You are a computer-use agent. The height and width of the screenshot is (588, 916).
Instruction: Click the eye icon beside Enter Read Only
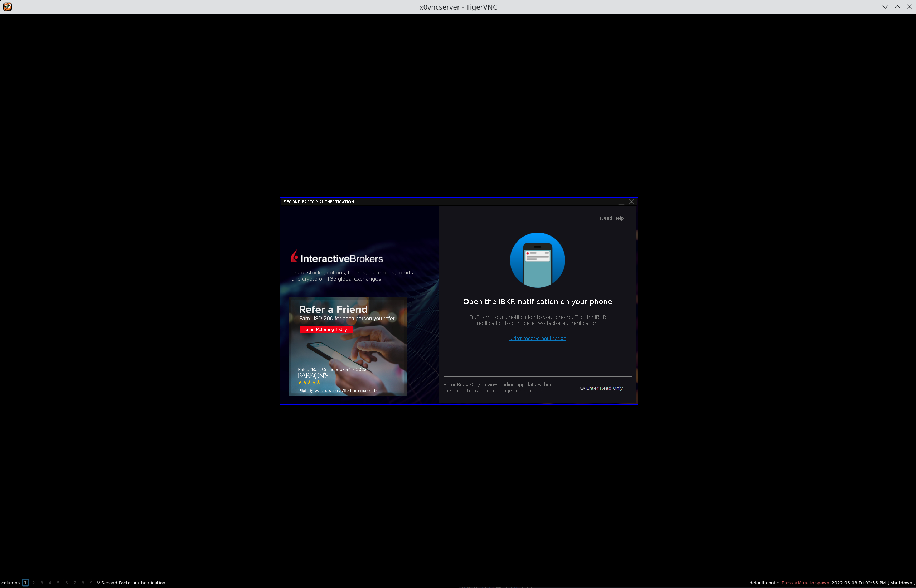(x=582, y=388)
